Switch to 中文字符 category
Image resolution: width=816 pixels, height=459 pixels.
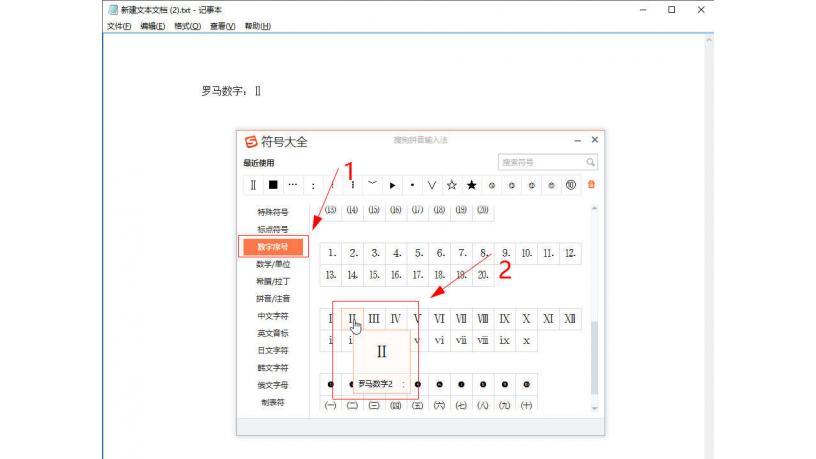(273, 316)
